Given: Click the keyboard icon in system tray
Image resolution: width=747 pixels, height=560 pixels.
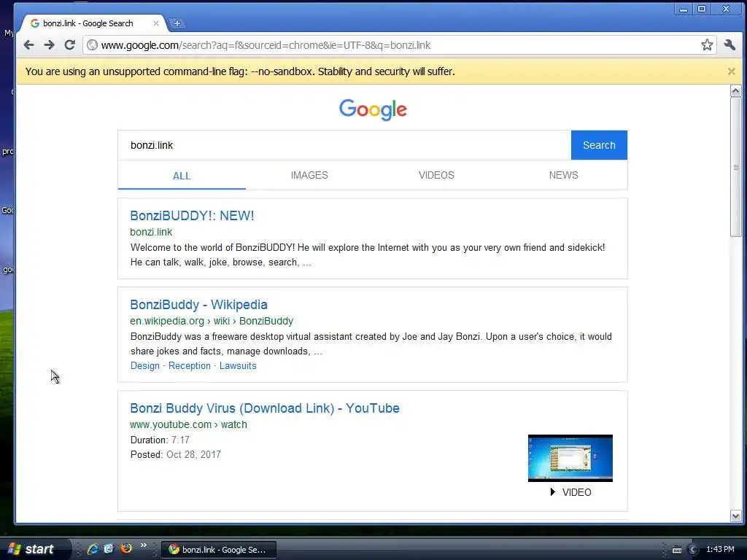Looking at the screenshot, I should pos(676,550).
